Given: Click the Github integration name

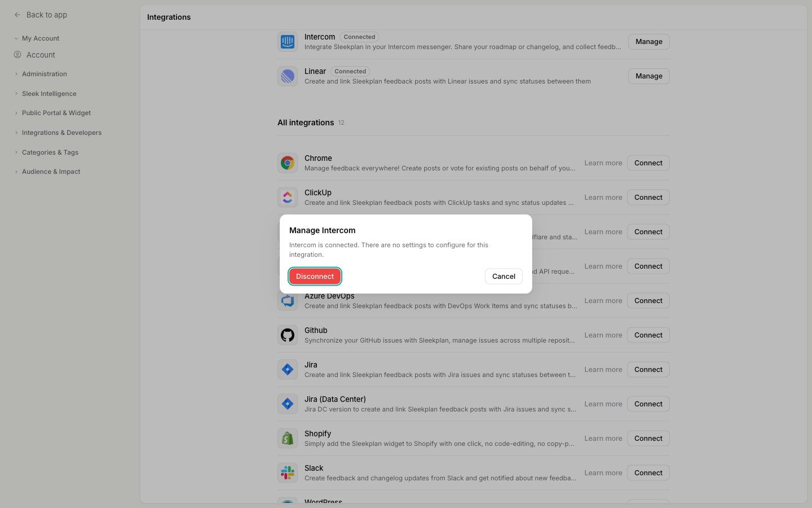Looking at the screenshot, I should pos(316,330).
